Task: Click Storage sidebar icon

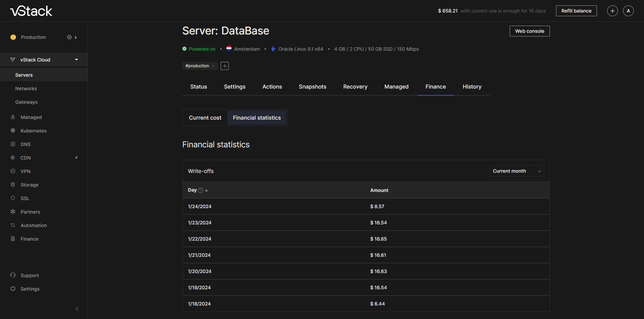Action: pyautogui.click(x=13, y=185)
